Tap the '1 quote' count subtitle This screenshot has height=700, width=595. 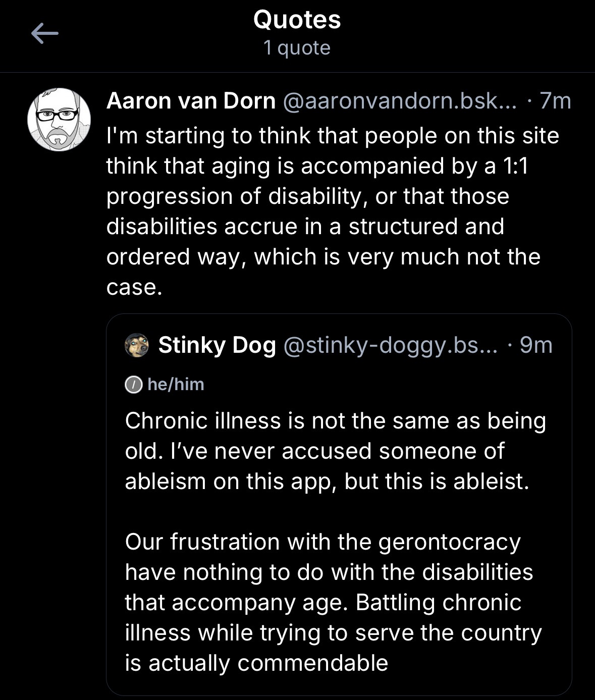tap(297, 48)
